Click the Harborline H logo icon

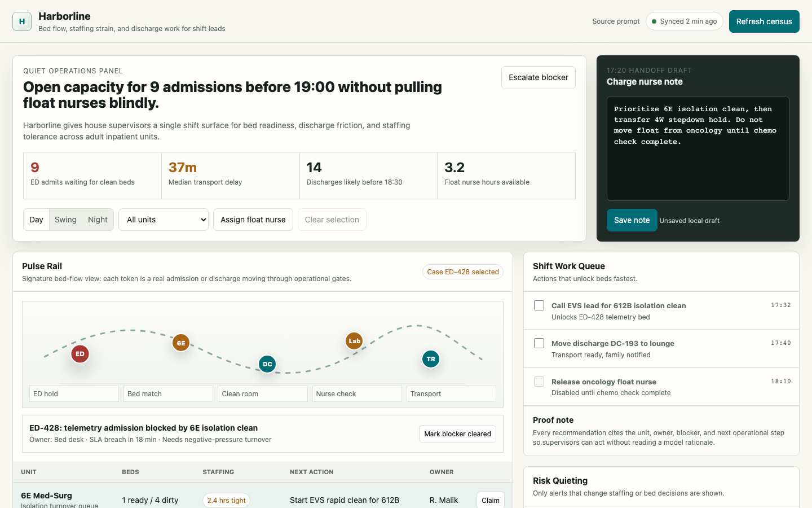[x=22, y=21]
